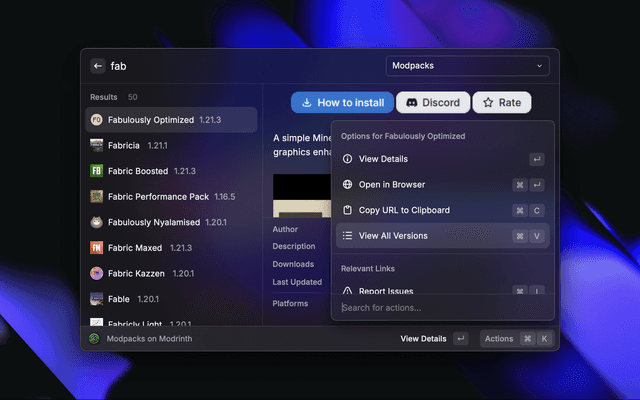This screenshot has height=400, width=640.
Task: Click the Fabulously Nyalamised cat icon
Action: click(x=96, y=222)
